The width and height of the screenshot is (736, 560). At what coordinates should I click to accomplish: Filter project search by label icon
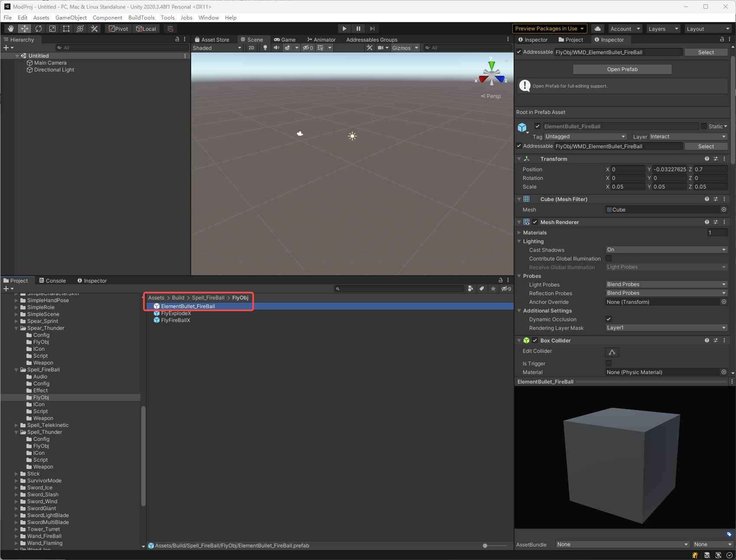(482, 289)
